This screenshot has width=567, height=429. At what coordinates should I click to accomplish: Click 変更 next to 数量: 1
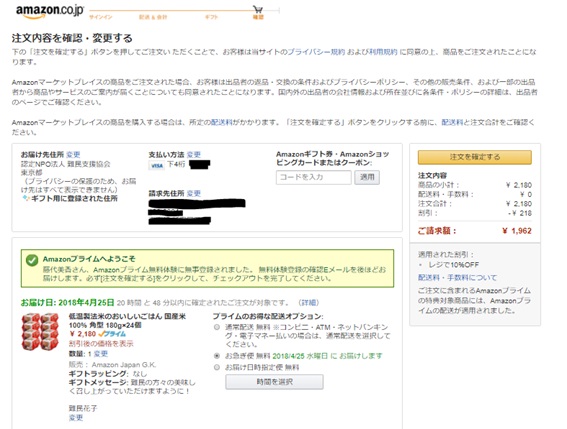tap(101, 354)
